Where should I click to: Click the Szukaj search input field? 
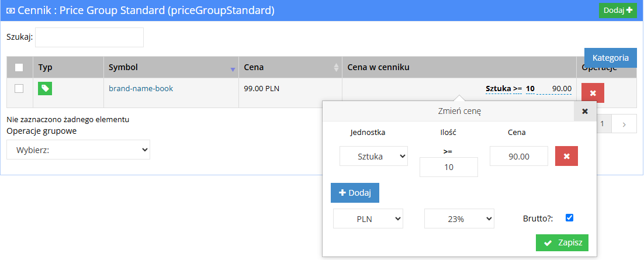tap(89, 37)
